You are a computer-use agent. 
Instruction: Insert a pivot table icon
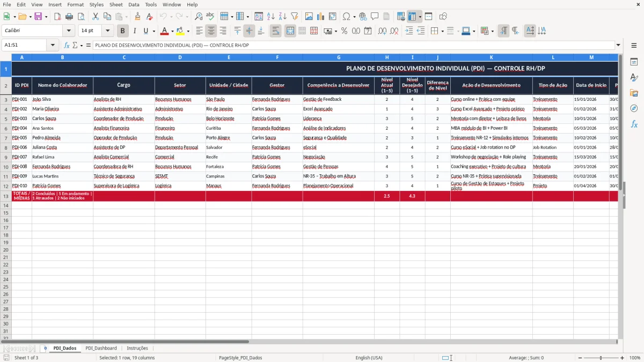coord(333,17)
